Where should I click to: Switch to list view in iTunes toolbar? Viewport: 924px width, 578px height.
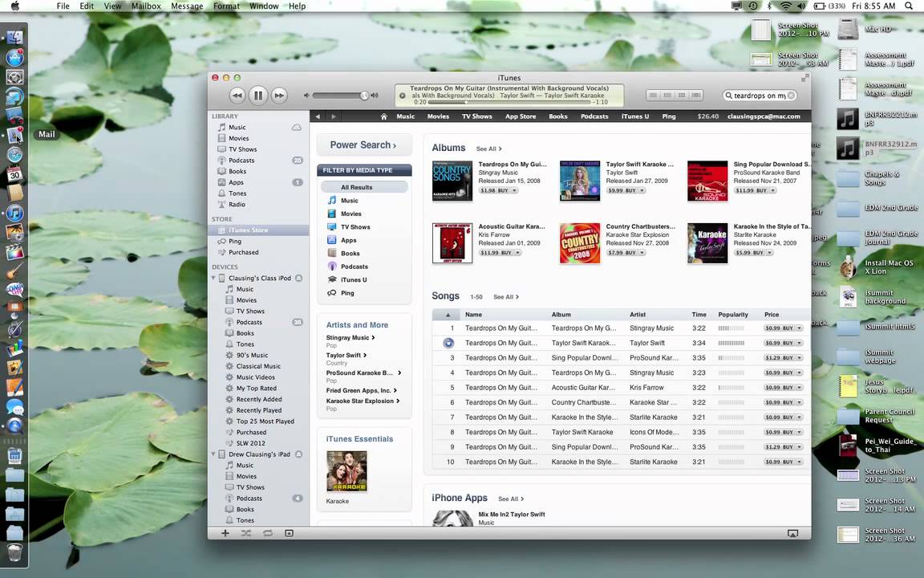pos(653,95)
